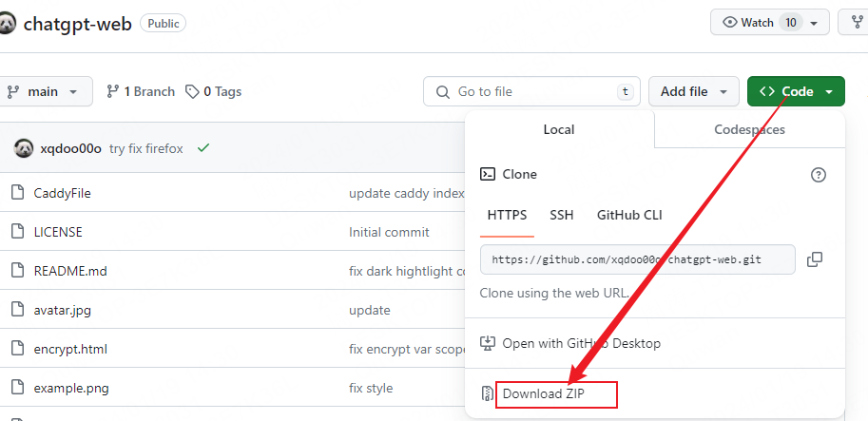Click the Go to file search field
This screenshot has height=421, width=868.
tap(532, 91)
